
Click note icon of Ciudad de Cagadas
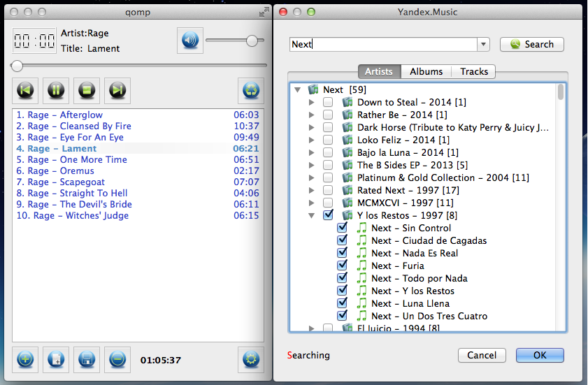pos(361,240)
